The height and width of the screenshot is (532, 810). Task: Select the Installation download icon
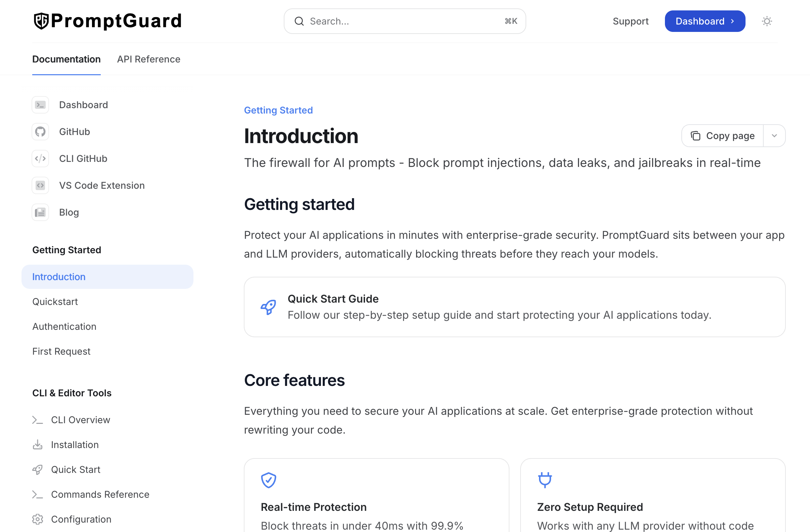click(x=37, y=445)
